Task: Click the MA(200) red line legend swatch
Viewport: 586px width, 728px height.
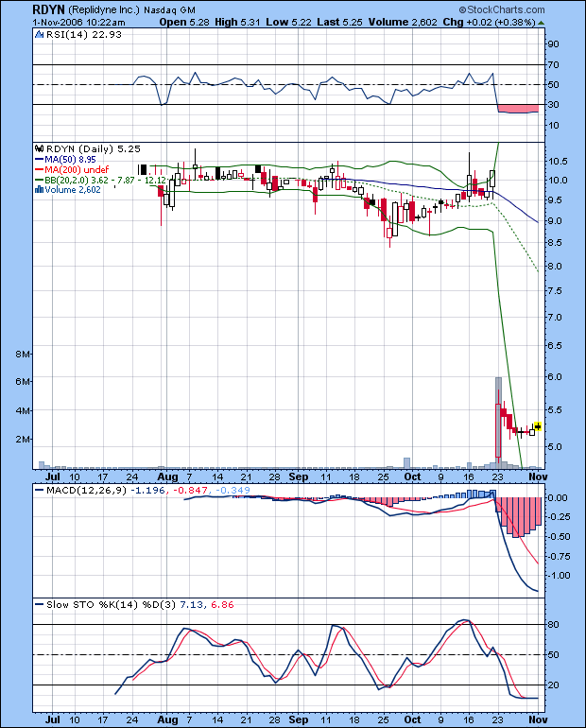Action: point(40,170)
